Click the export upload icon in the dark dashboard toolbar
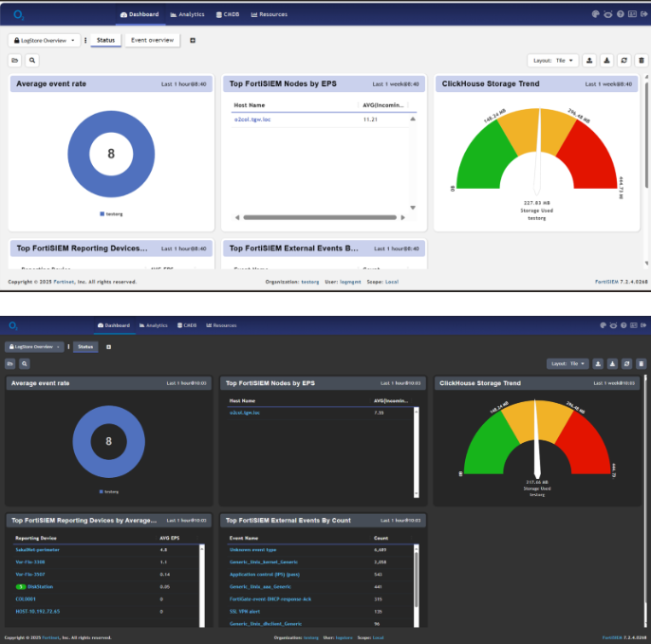 click(x=598, y=364)
